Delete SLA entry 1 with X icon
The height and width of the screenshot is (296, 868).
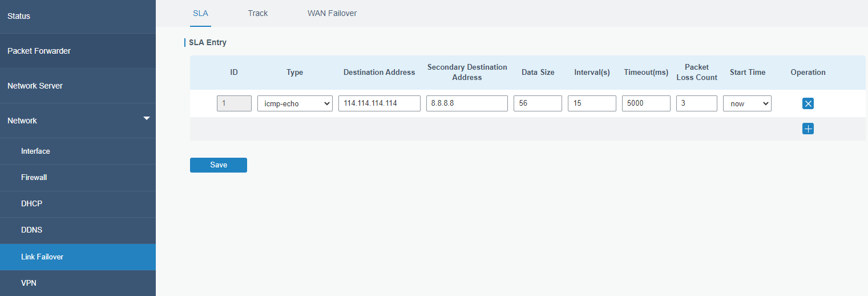pos(808,103)
